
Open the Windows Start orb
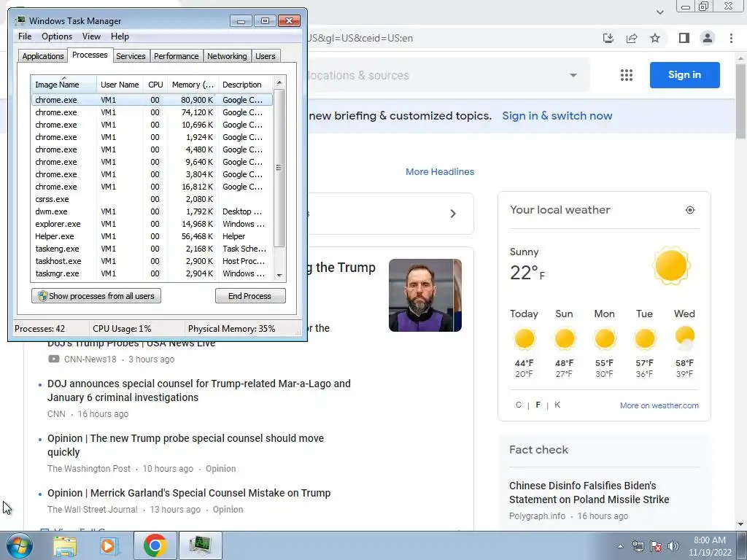pyautogui.click(x=18, y=545)
